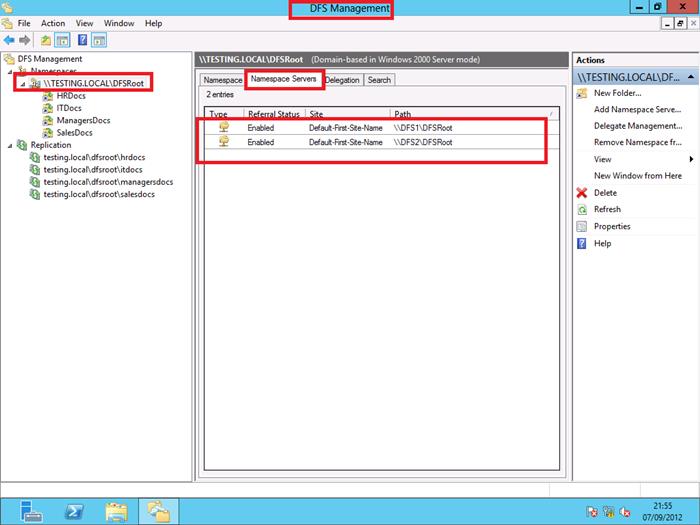Open the blue Help toolbar icon

point(83,40)
